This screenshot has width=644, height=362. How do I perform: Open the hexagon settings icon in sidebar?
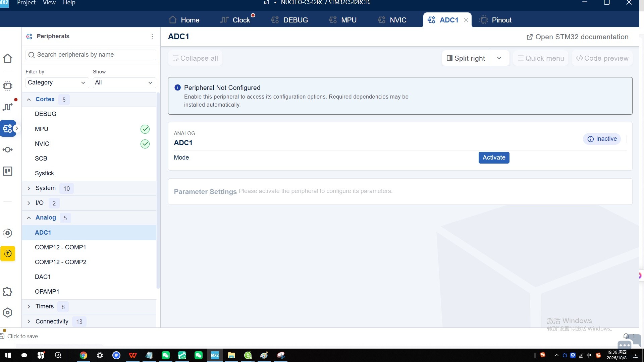point(7,312)
